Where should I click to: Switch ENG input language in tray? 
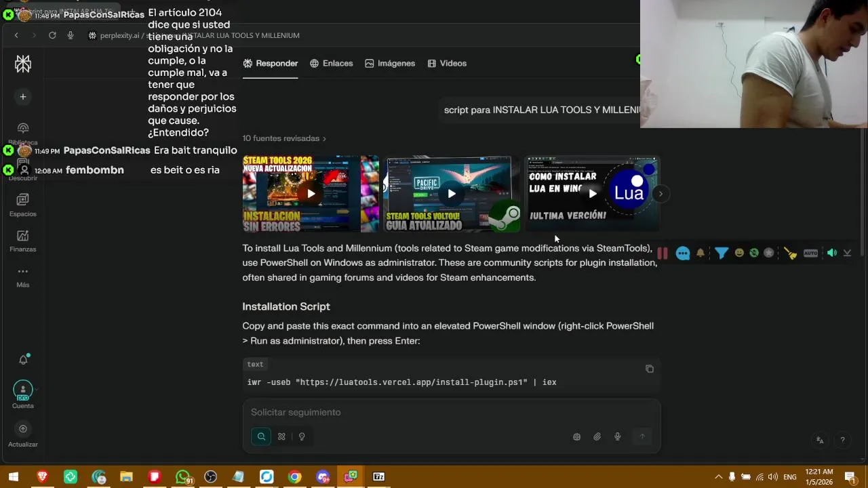click(x=790, y=477)
